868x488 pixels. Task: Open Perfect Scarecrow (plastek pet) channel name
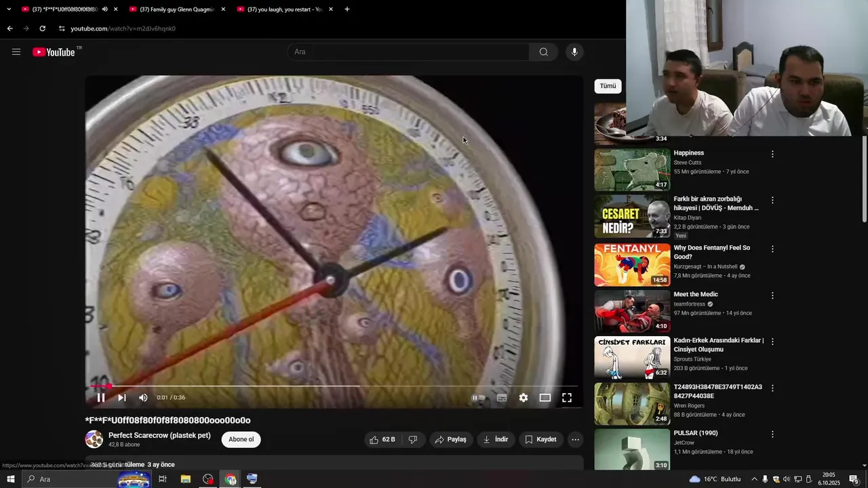coord(159,435)
